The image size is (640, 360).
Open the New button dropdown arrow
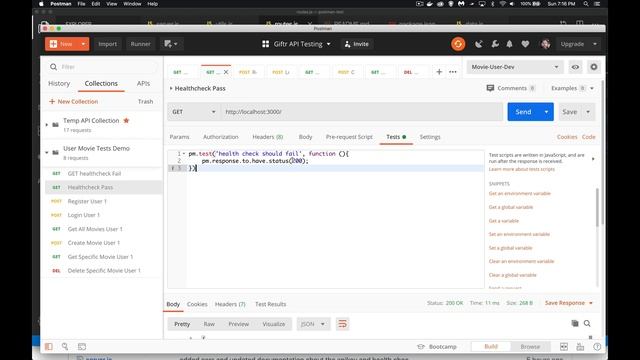click(83, 44)
